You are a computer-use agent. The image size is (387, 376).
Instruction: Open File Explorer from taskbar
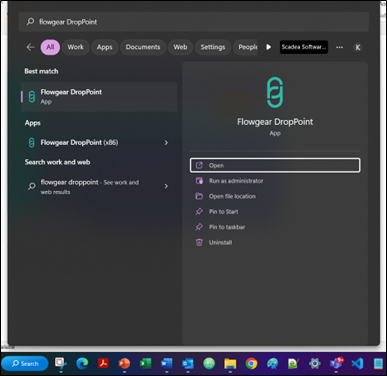(230, 363)
